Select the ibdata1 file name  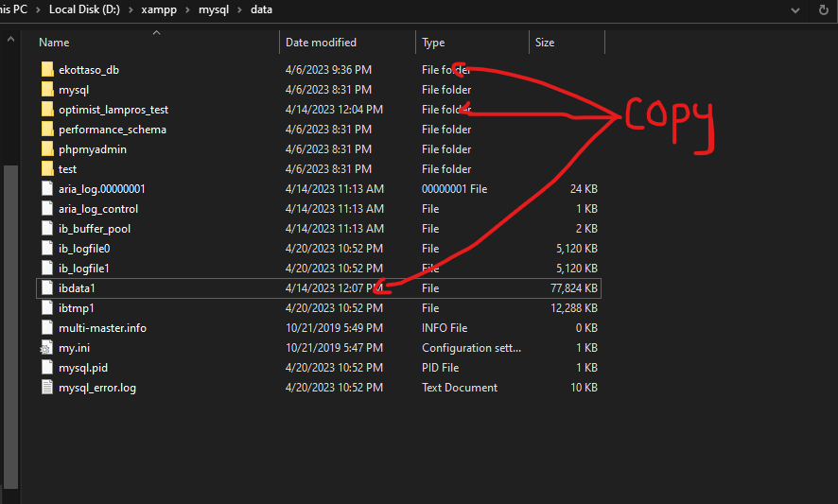[77, 288]
